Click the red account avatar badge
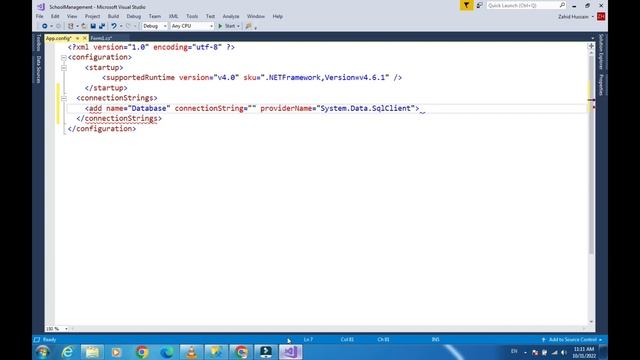Screen dimensions: 640x360 tap(601, 17)
